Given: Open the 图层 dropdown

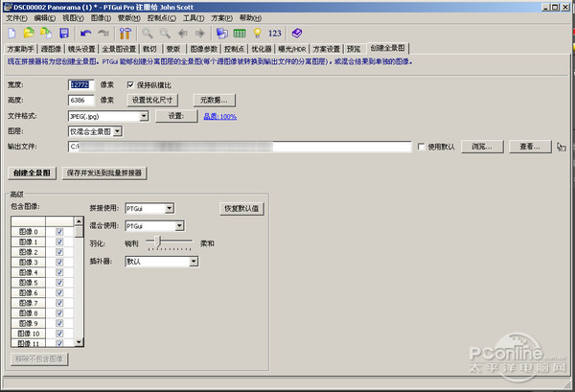Looking at the screenshot, I should tap(117, 131).
